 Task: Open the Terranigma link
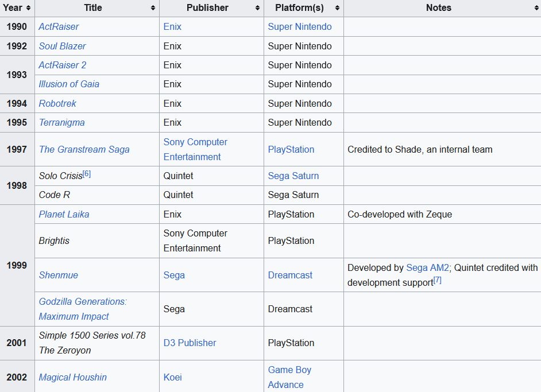62,122
